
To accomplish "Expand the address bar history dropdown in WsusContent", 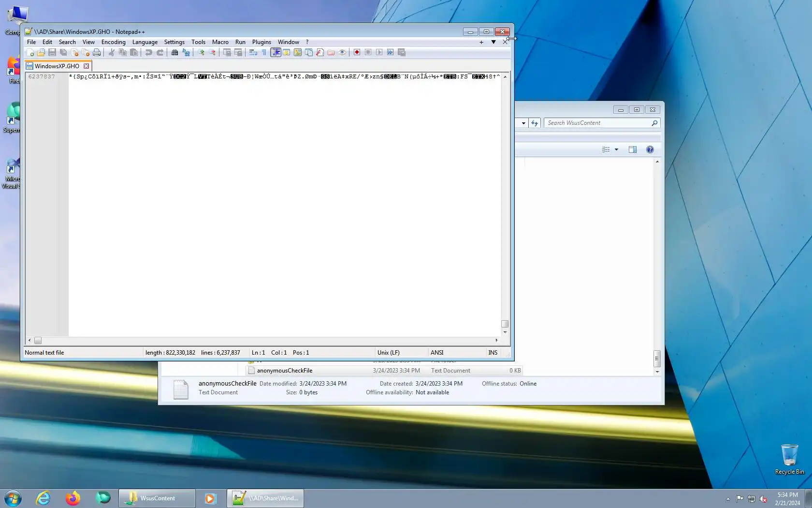I will coord(523,123).
